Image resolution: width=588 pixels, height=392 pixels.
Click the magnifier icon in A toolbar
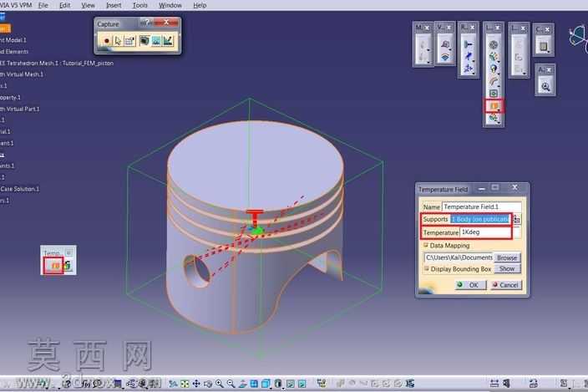point(545,87)
